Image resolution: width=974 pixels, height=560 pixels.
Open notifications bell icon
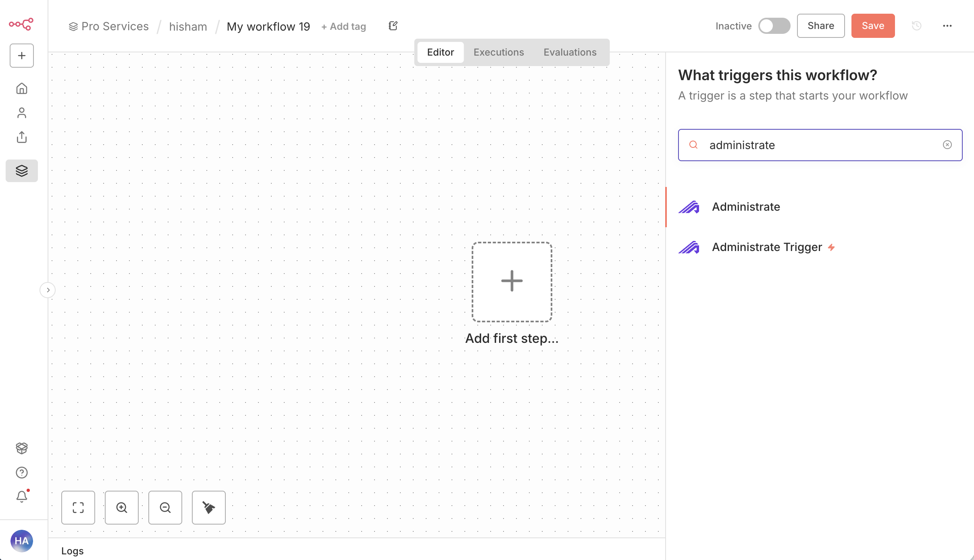pos(22,496)
